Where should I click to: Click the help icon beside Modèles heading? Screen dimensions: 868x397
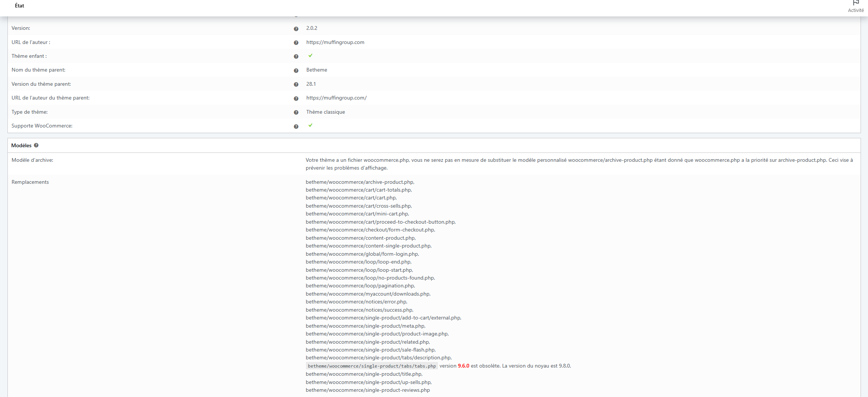tap(36, 145)
